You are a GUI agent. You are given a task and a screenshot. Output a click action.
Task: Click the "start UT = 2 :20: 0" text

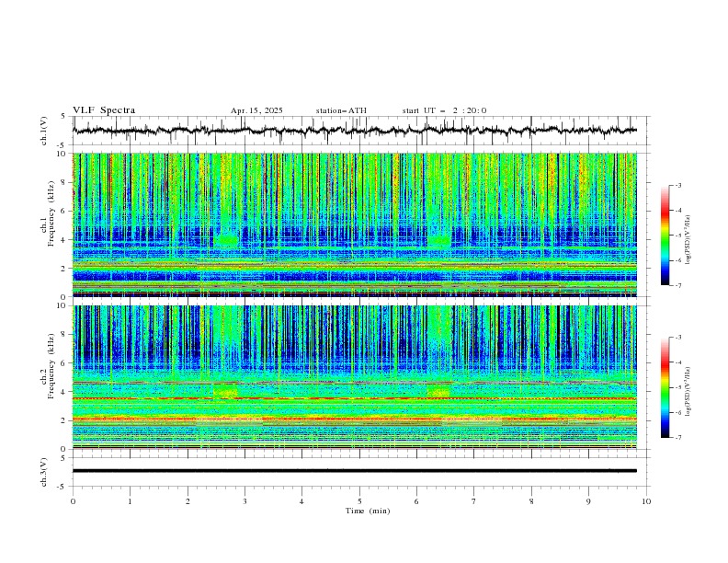click(x=444, y=110)
